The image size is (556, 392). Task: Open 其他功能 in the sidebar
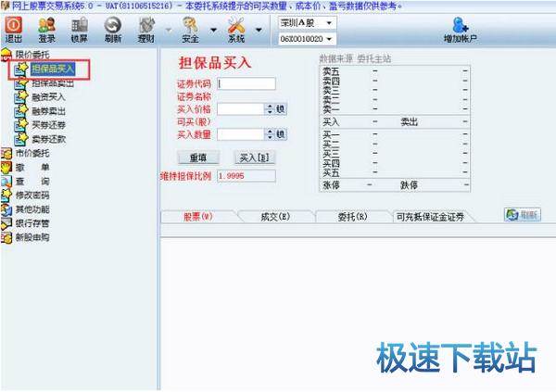pos(32,209)
